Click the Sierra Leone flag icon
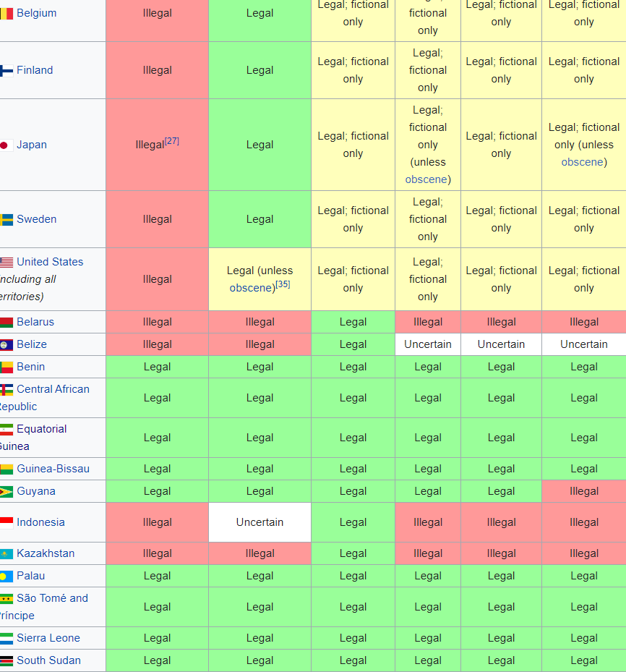This screenshot has height=672, width=626. (x=7, y=639)
